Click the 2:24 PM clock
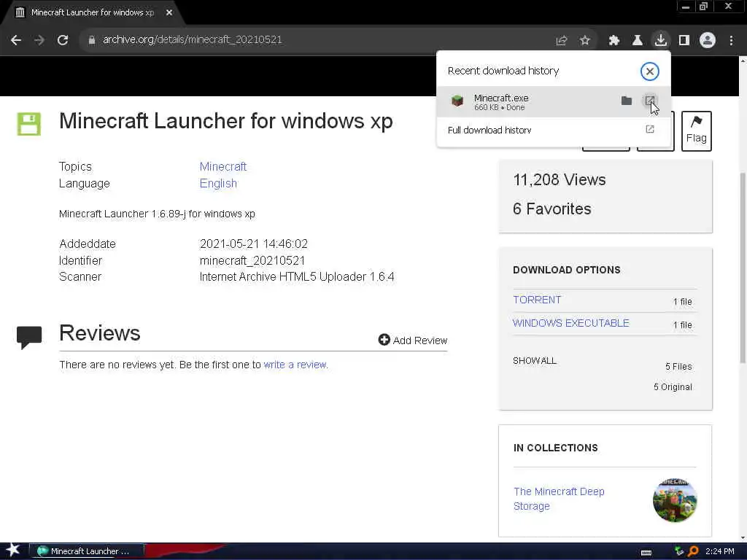This screenshot has width=747, height=560. click(x=720, y=551)
